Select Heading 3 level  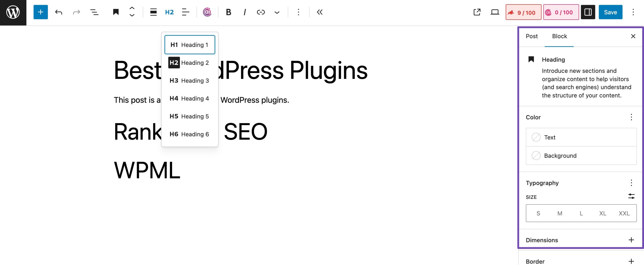coord(190,80)
